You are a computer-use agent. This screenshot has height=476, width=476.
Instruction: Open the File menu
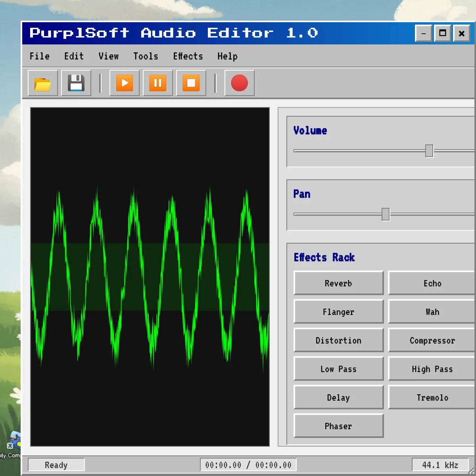[39, 56]
